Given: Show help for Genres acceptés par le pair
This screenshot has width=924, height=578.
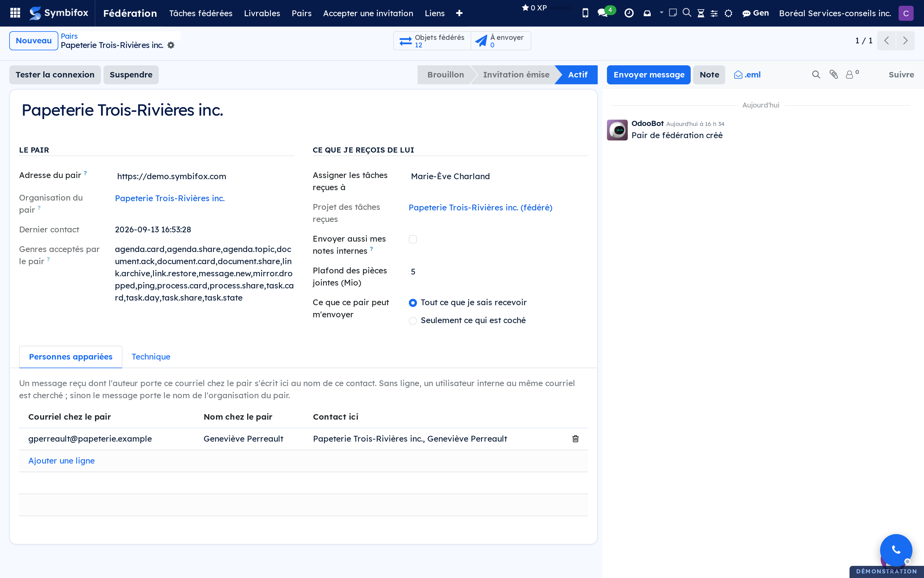Looking at the screenshot, I should tap(49, 259).
